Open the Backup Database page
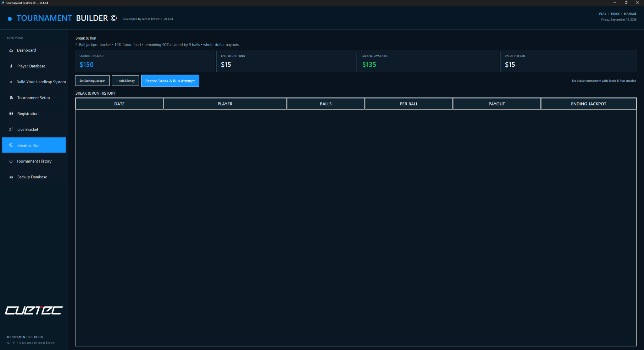 pyautogui.click(x=34, y=177)
